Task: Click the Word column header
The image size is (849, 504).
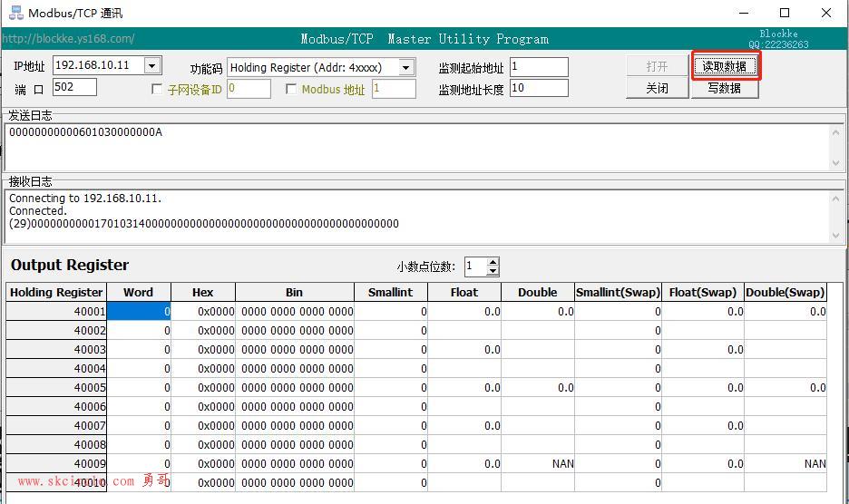Action: click(139, 292)
